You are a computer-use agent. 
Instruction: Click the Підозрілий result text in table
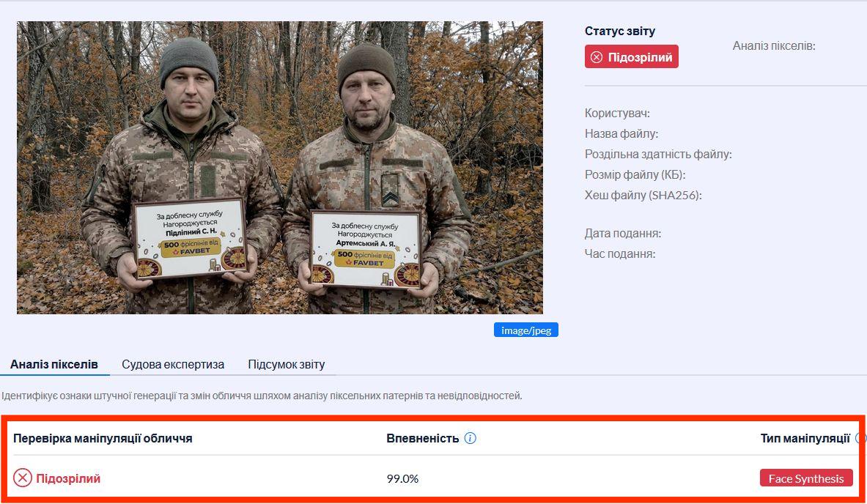pos(68,478)
